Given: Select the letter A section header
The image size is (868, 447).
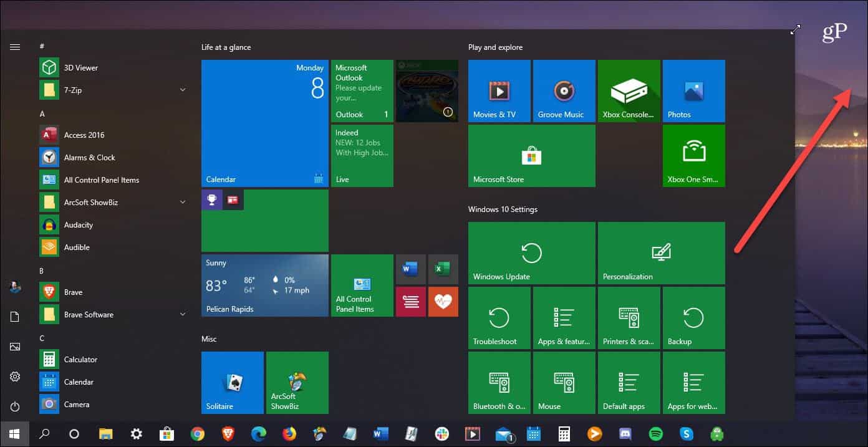Looking at the screenshot, I should point(42,114).
